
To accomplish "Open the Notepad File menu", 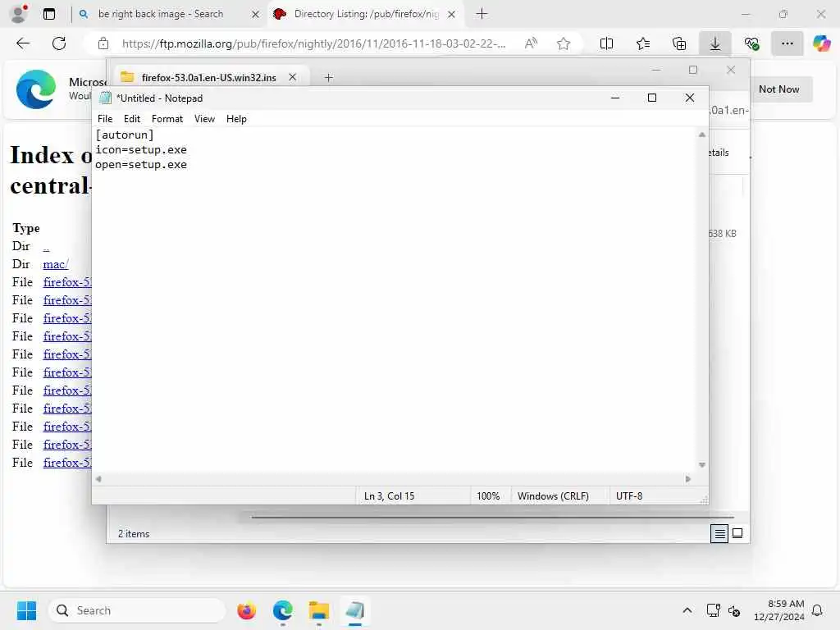I will (105, 119).
